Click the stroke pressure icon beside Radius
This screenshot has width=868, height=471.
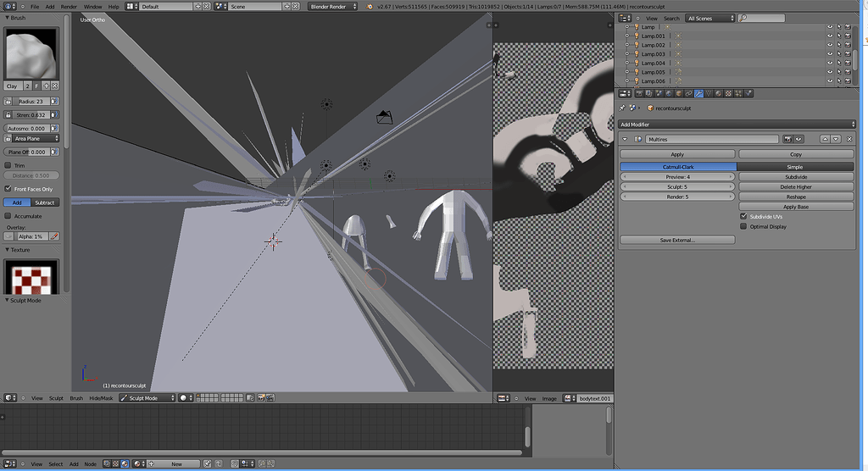tap(54, 102)
